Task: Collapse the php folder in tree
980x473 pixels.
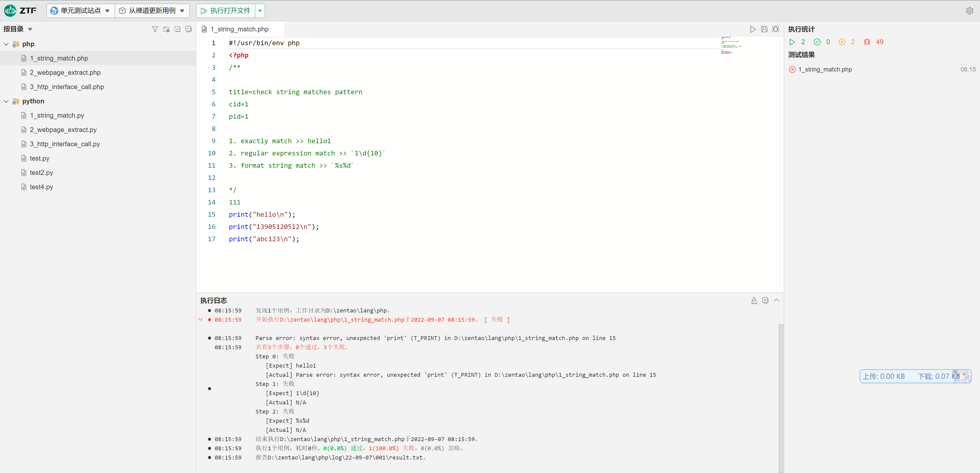Action: click(x=6, y=44)
